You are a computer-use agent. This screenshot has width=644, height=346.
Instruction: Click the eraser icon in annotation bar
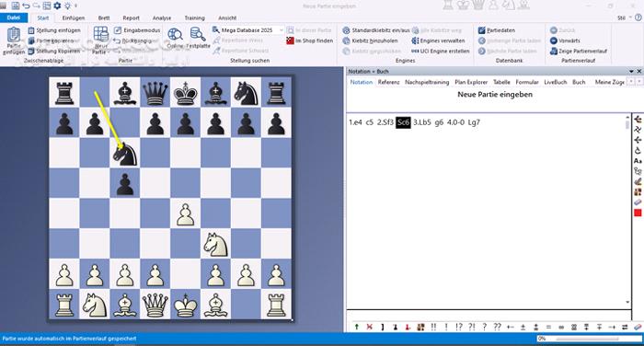coord(638,327)
